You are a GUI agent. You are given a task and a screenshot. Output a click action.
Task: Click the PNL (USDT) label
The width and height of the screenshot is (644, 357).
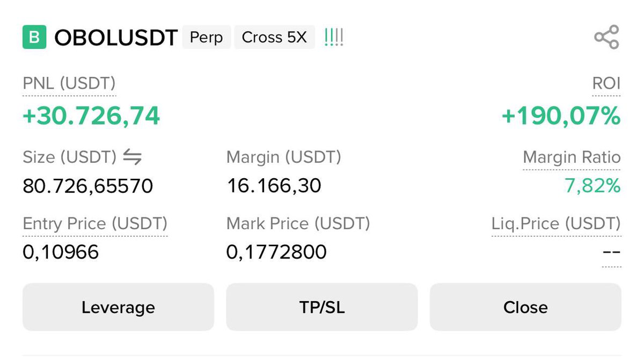click(69, 84)
